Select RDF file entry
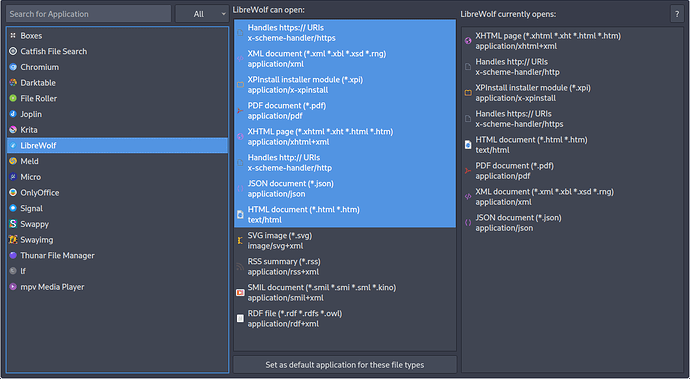This screenshot has width=690, height=379. pyautogui.click(x=345, y=318)
